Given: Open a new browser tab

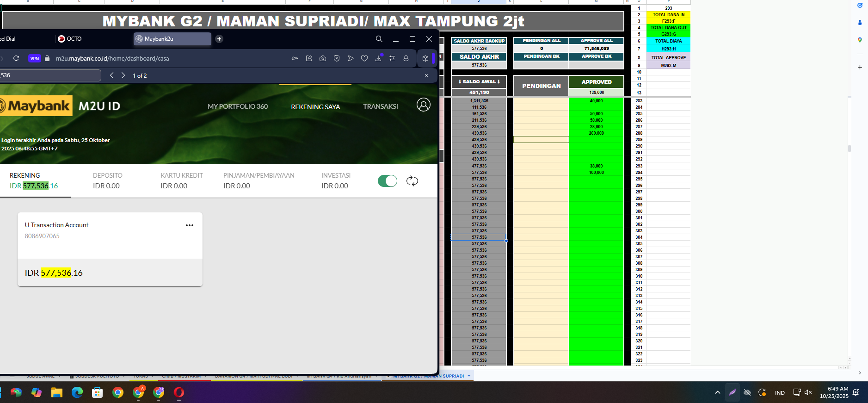Looking at the screenshot, I should click(x=219, y=39).
